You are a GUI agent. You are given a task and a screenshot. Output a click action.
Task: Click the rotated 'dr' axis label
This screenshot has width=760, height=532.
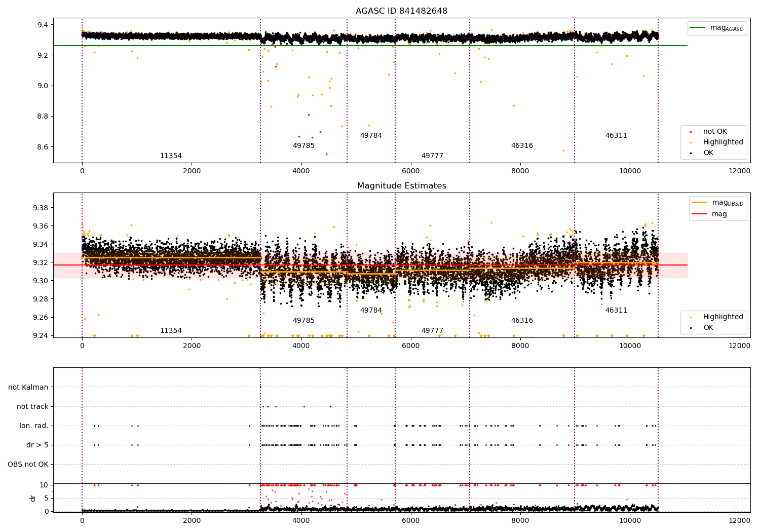[x=33, y=498]
